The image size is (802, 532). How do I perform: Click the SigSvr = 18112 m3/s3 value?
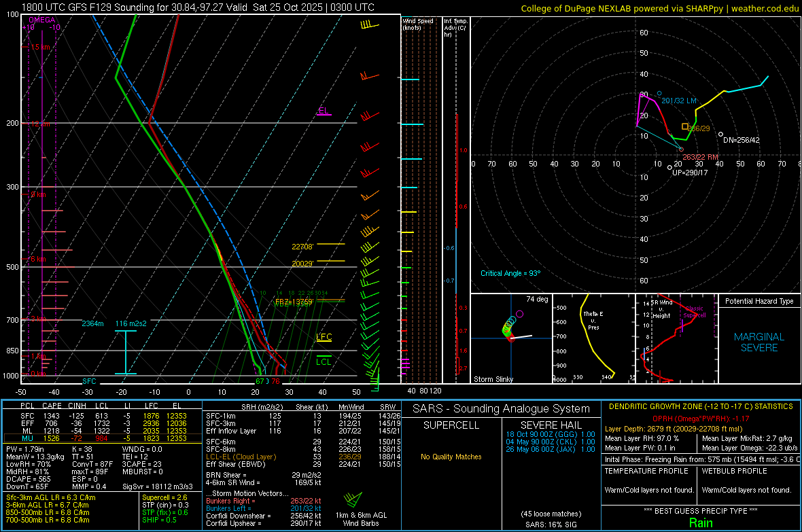[158, 486]
